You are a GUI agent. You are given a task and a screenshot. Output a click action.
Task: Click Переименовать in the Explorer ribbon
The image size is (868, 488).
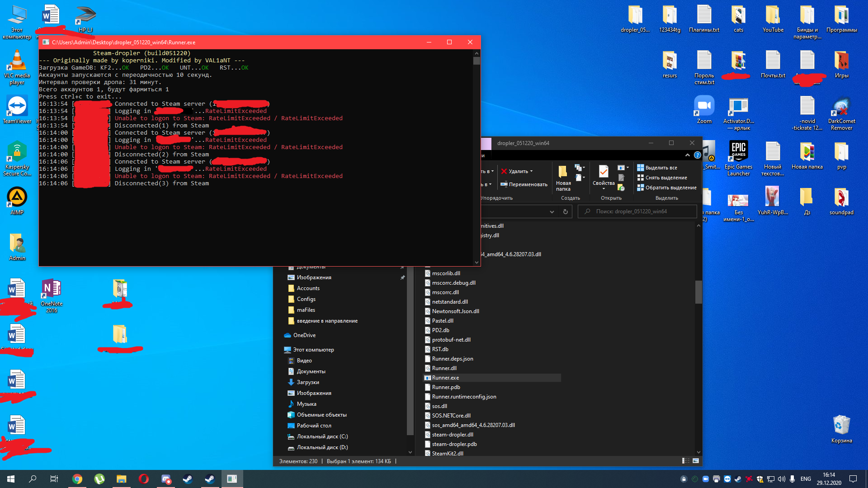pos(524,184)
